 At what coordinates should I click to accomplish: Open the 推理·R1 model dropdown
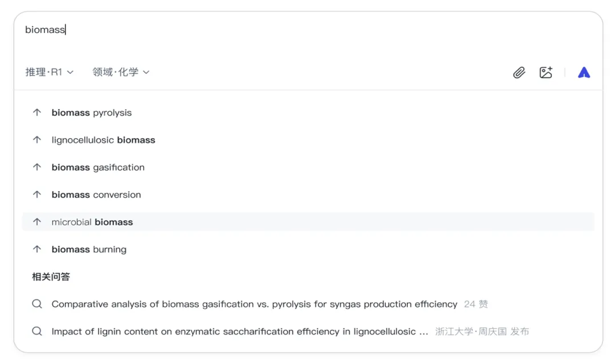click(x=49, y=72)
